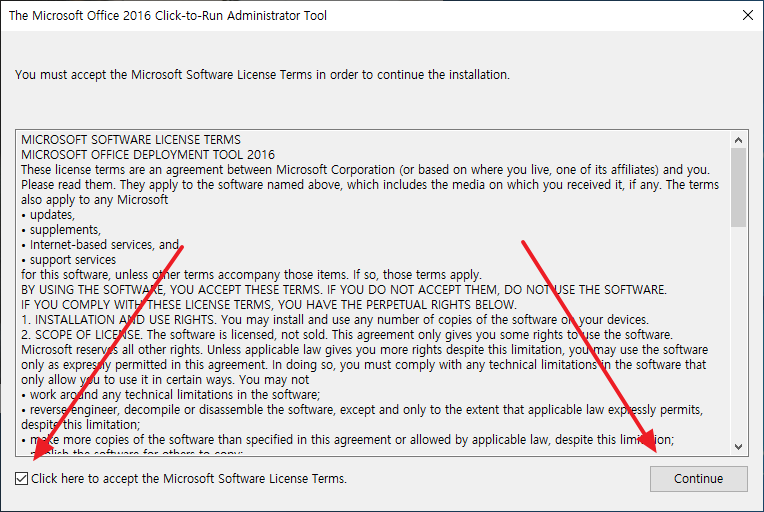Viewport: 764px width, 512px height.
Task: Click the dialog title "The Microsoft Office 2016 Click-to-Run Administrator Tool"
Action: pyautogui.click(x=168, y=16)
